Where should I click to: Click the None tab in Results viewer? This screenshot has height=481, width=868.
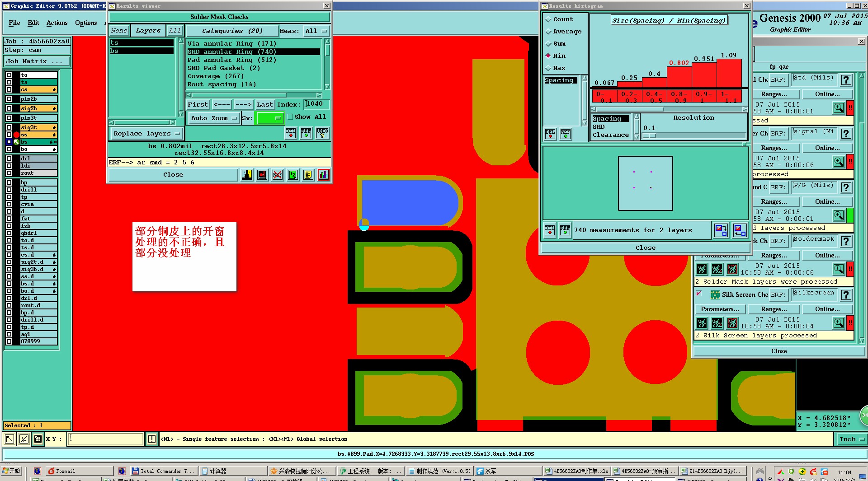[x=119, y=31]
